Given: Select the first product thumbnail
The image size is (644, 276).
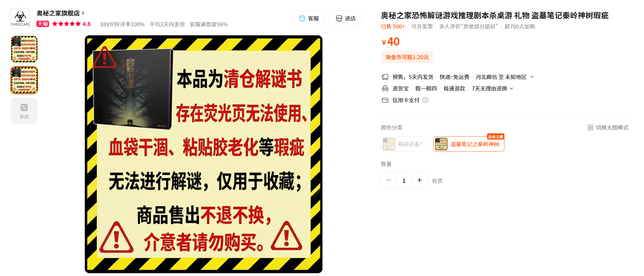Looking at the screenshot, I should click(24, 49).
